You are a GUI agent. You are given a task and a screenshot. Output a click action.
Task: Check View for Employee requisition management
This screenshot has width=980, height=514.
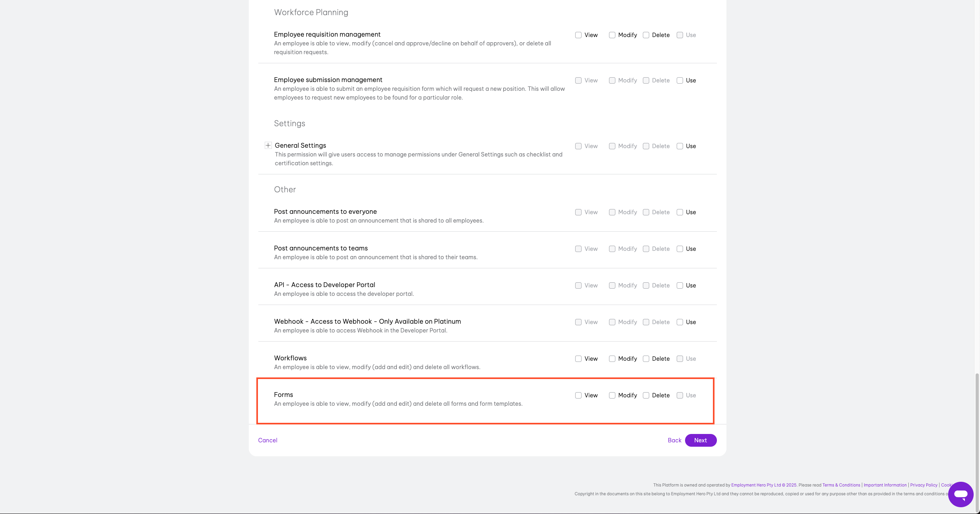click(578, 35)
